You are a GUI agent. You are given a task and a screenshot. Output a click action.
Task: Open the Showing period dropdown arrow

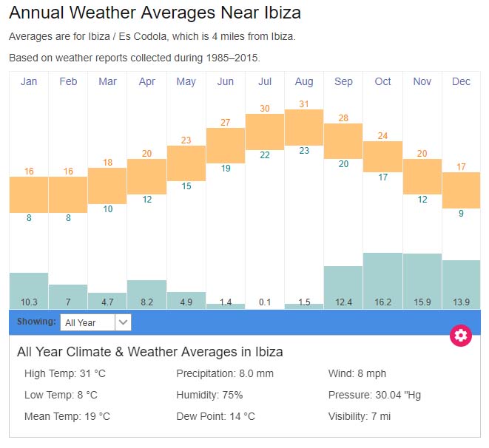pos(124,322)
